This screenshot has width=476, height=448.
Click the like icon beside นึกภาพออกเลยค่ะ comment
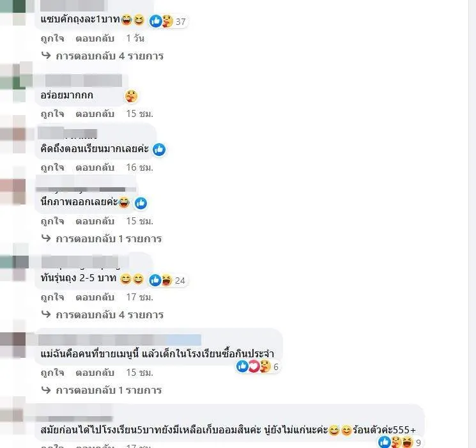pos(141,203)
